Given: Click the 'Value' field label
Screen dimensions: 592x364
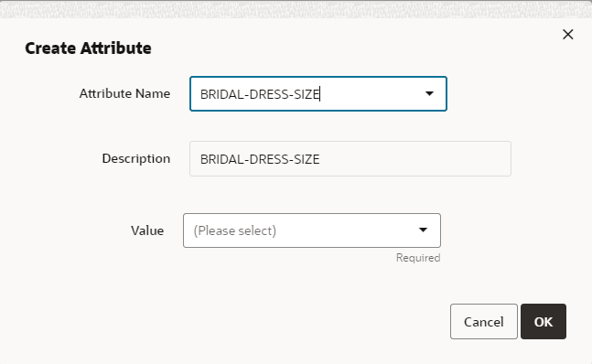Looking at the screenshot, I should [x=147, y=230].
